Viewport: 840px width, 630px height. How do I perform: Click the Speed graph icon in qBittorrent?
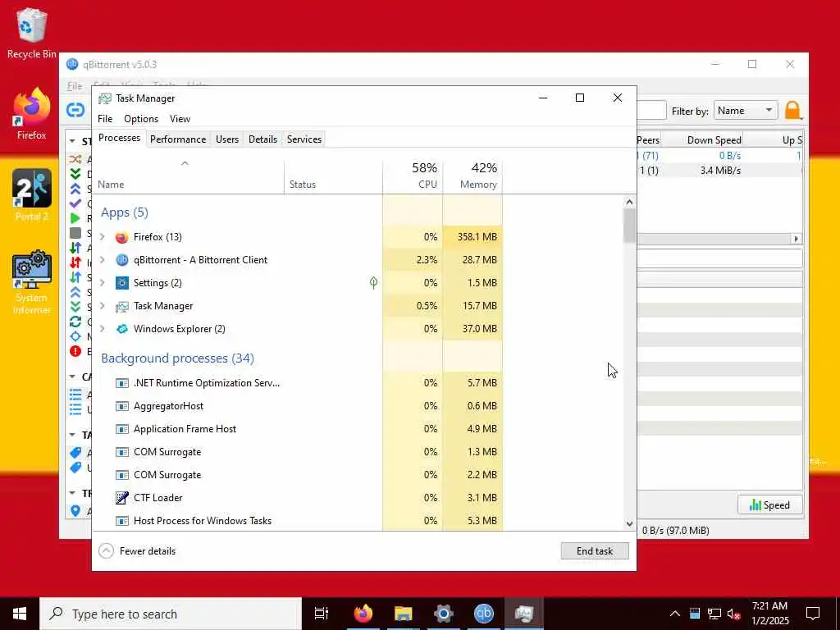pyautogui.click(x=756, y=504)
